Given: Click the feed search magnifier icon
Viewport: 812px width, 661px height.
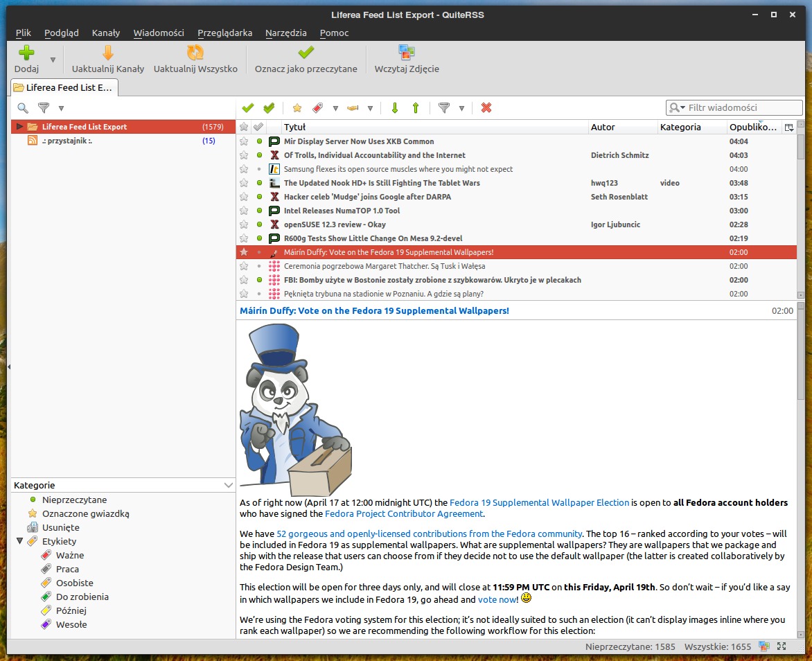Looking at the screenshot, I should 23,108.
